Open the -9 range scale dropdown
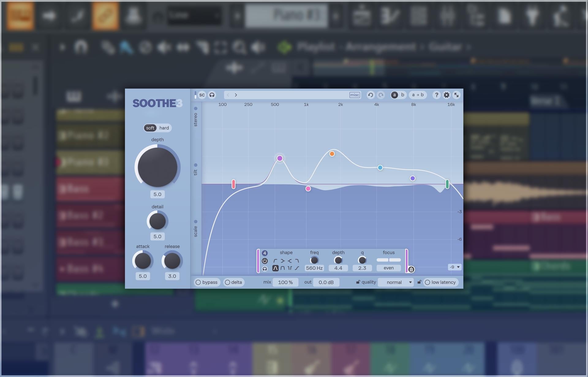588x377 pixels. 454,267
